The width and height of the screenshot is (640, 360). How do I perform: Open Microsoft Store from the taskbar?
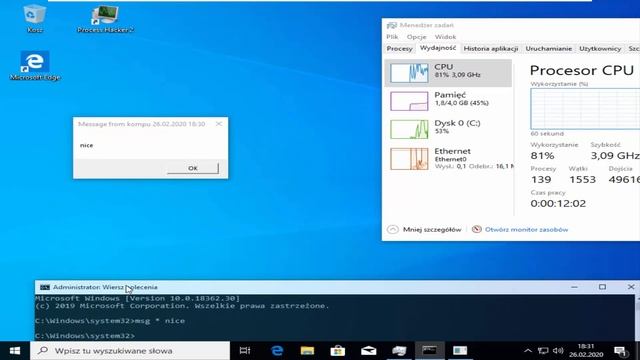(x=338, y=351)
